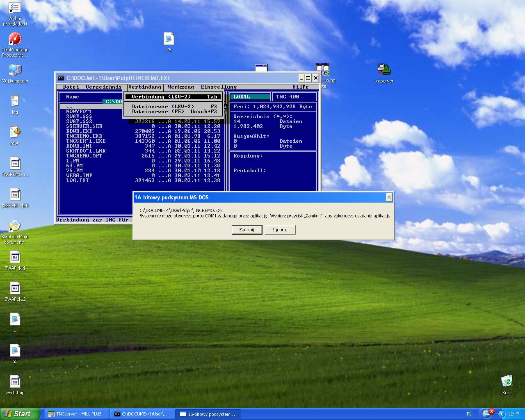Open the Einstellung menu

[219, 87]
